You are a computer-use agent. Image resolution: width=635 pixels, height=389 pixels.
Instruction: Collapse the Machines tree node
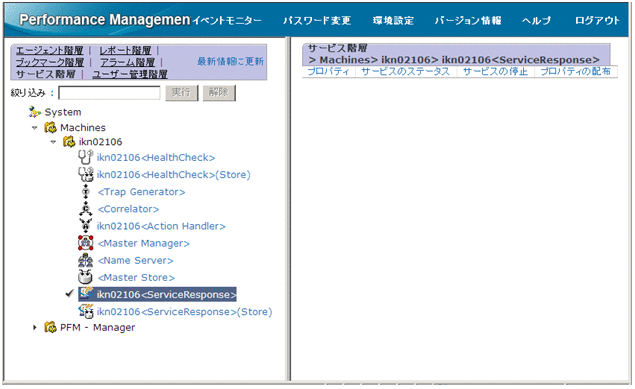35,128
